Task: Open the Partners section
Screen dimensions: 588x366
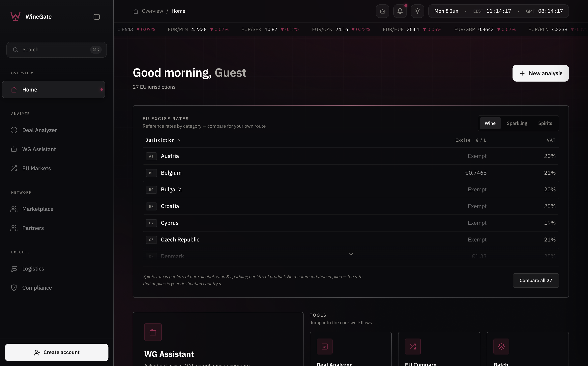Action: [x=33, y=228]
